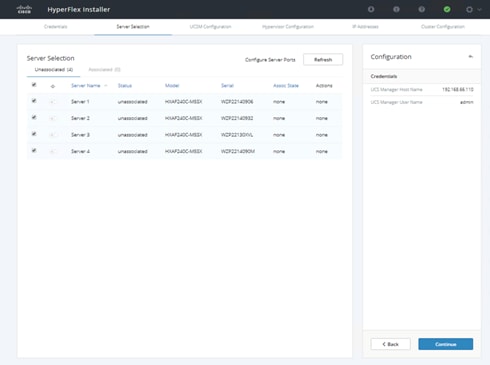
Task: Open the Hypervisor Configuration step tab
Action: point(288,27)
